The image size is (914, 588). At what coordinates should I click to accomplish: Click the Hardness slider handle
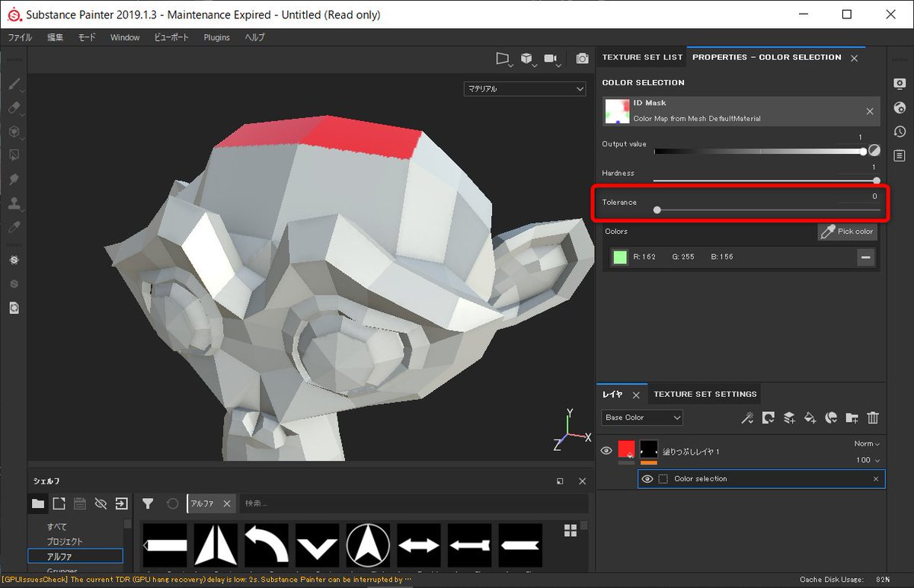click(877, 181)
